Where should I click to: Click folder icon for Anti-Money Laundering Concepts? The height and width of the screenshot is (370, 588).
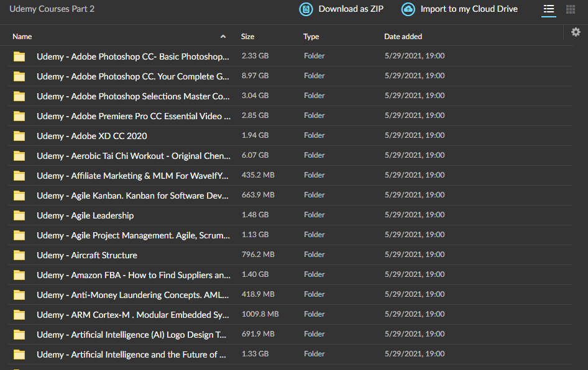pos(19,294)
